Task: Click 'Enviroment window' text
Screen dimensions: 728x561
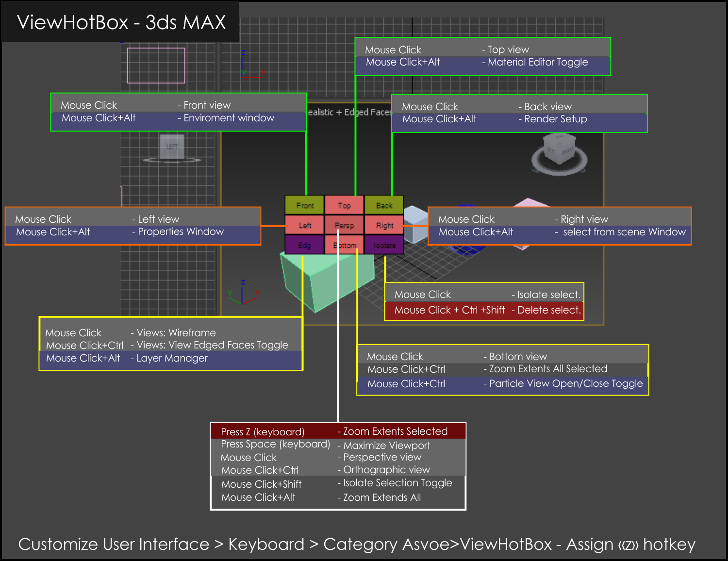Action: [x=229, y=118]
